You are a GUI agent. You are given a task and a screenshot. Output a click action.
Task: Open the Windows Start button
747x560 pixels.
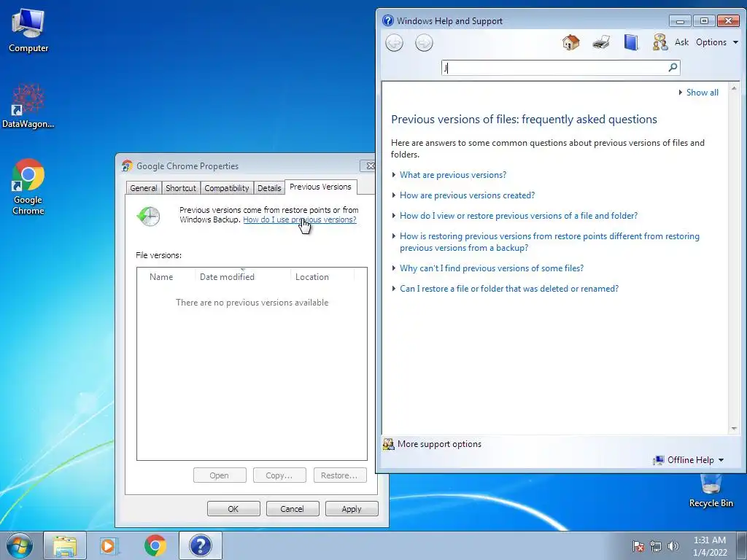20,545
